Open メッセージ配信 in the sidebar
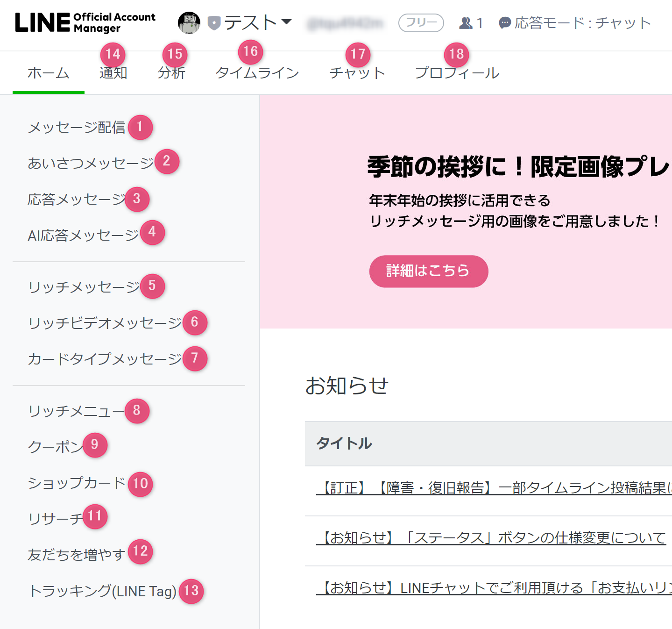Screen dimensions: 672x629 (x=77, y=127)
